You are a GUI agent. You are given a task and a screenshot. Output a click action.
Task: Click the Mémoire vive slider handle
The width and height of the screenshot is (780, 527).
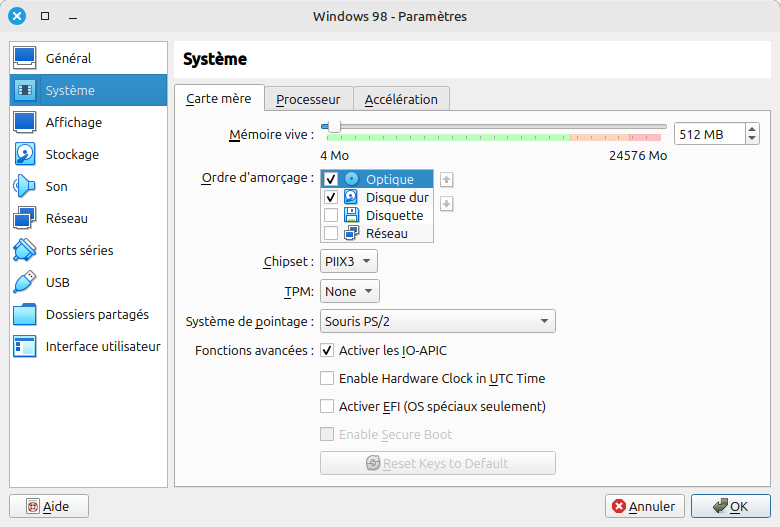pyautogui.click(x=334, y=126)
